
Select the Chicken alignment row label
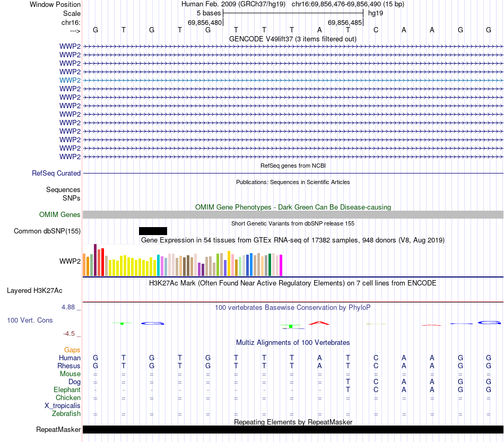(68, 397)
